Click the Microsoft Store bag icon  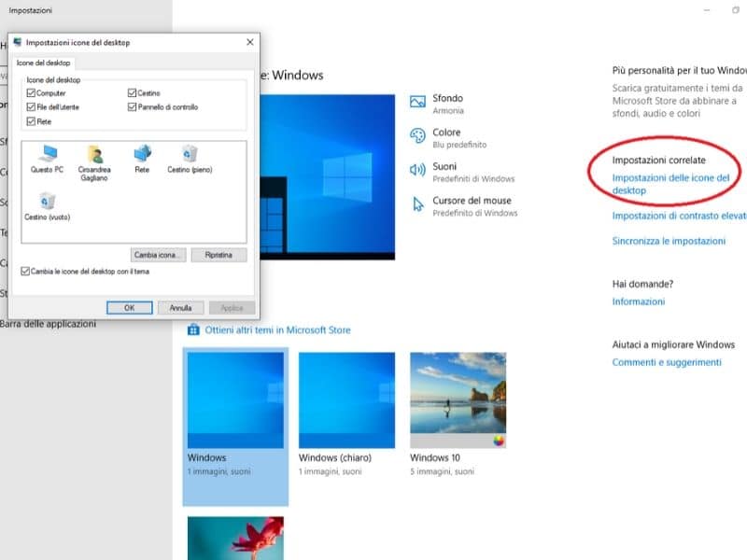tap(193, 329)
